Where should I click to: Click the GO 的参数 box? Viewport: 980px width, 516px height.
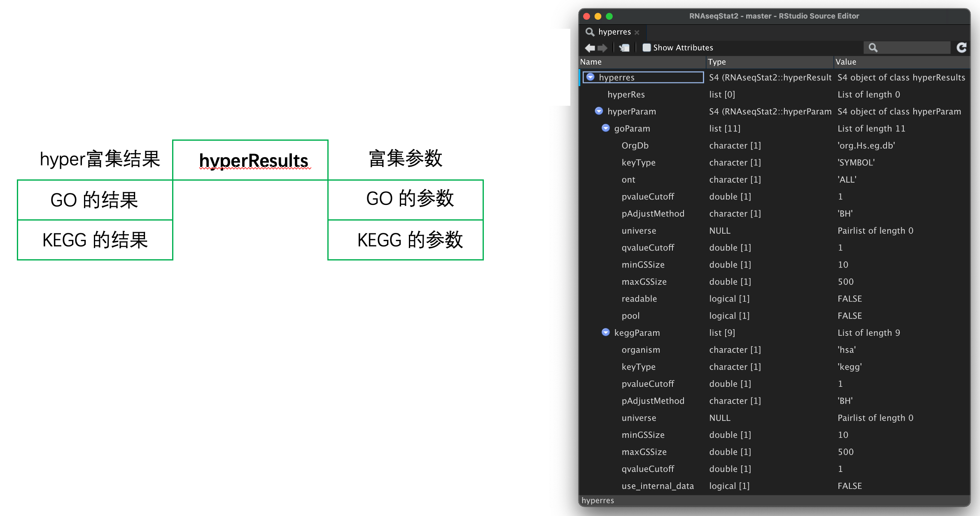coord(406,200)
